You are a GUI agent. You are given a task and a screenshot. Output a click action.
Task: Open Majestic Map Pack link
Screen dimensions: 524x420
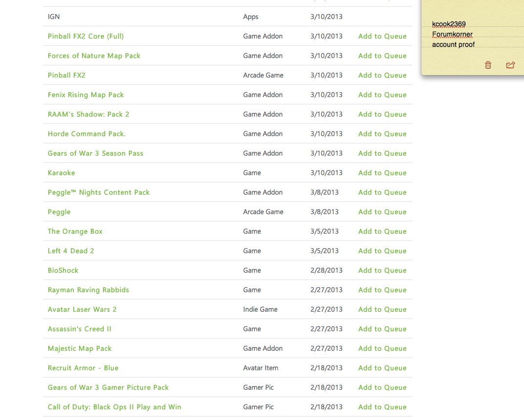click(x=80, y=349)
